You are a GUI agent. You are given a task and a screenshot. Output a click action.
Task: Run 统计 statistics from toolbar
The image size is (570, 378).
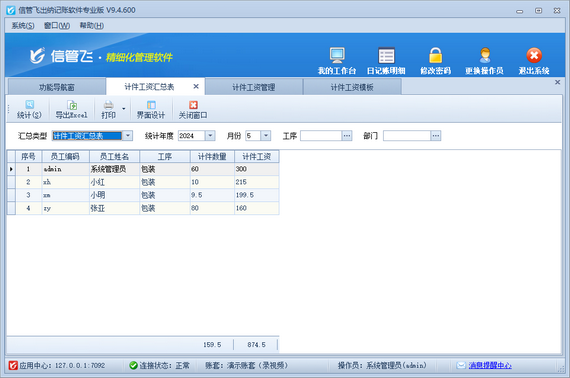(x=29, y=110)
